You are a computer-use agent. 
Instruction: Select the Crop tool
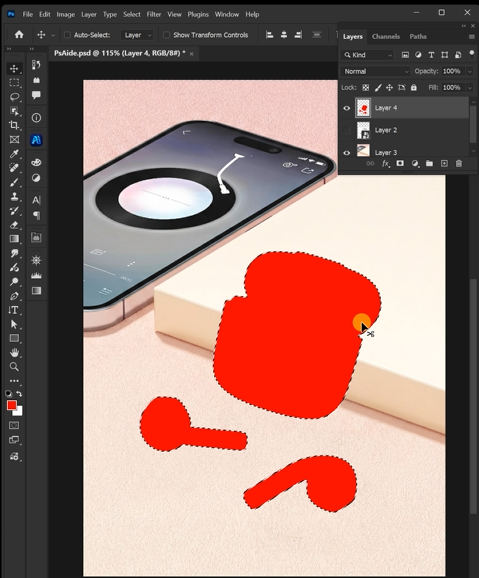[14, 125]
